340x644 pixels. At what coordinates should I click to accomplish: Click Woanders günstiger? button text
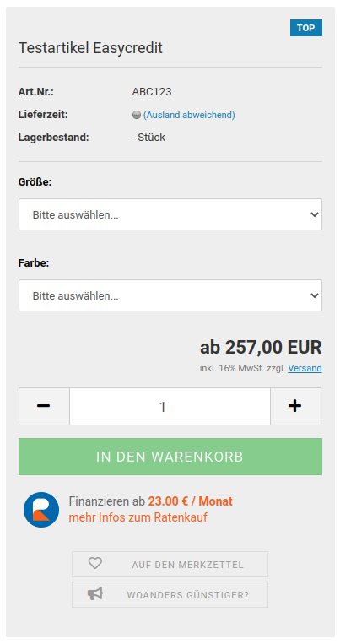coord(187,595)
